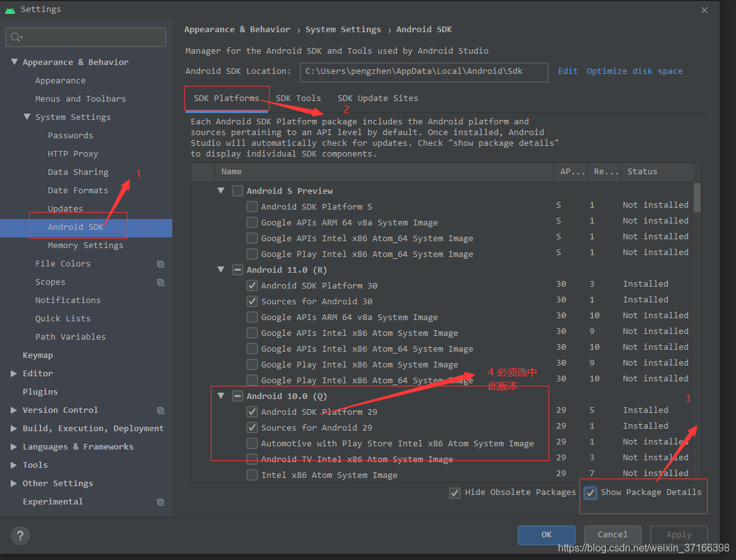Expand the Editor settings node
Screen dimensions: 736x560
[x=14, y=374]
